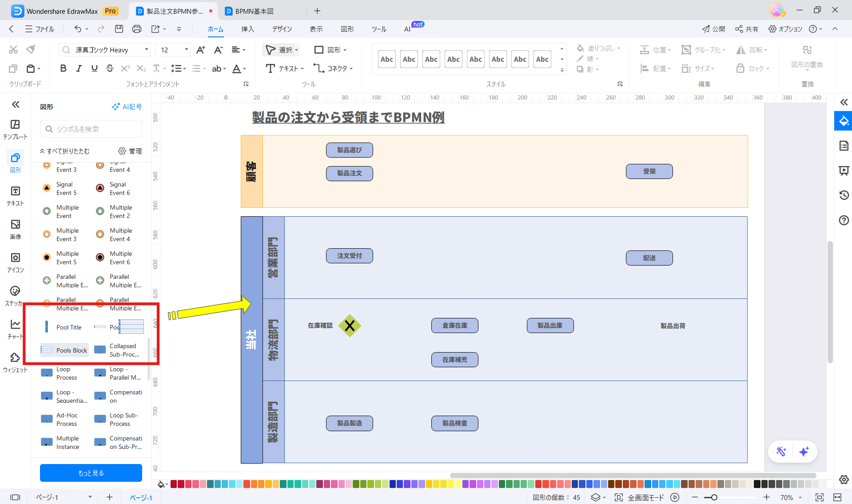Open the font size dropdown
The height and width of the screenshot is (504, 852).
186,50
